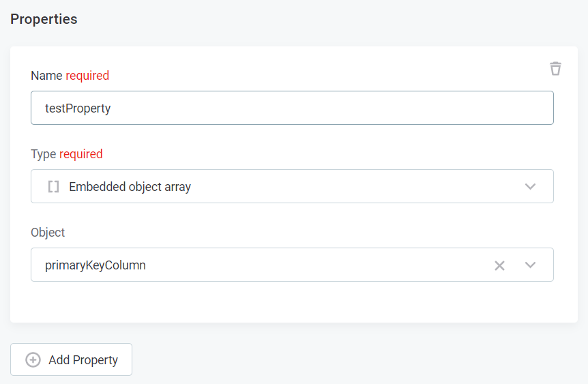
Task: Click the Type field label
Action: coord(43,154)
